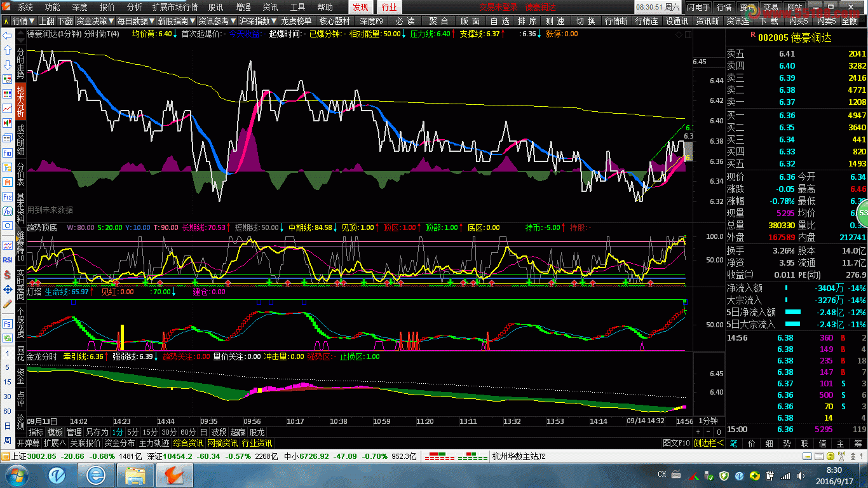The image size is (868, 488).
Task: Click the app logo icon at top-left
Action: pyautogui.click(x=6, y=7)
